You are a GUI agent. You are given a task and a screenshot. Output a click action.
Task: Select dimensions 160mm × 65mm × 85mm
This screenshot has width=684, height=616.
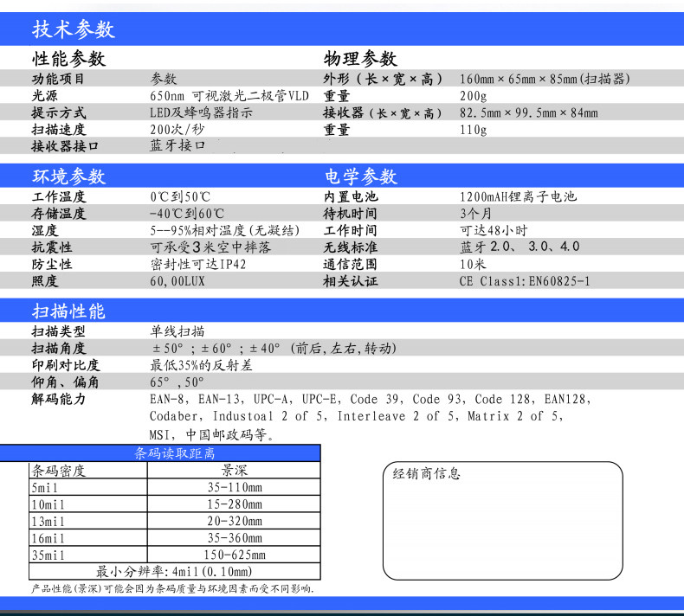(x=545, y=79)
